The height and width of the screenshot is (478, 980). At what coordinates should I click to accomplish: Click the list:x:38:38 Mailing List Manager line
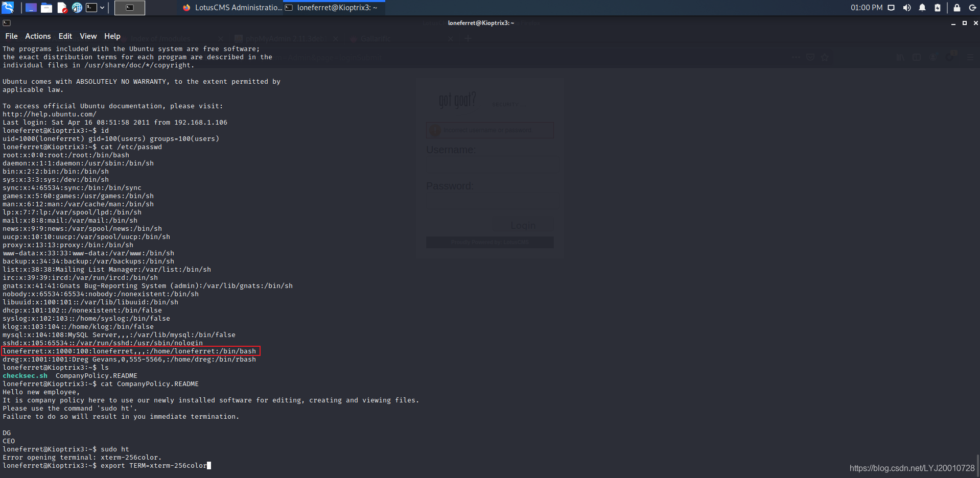(107, 270)
